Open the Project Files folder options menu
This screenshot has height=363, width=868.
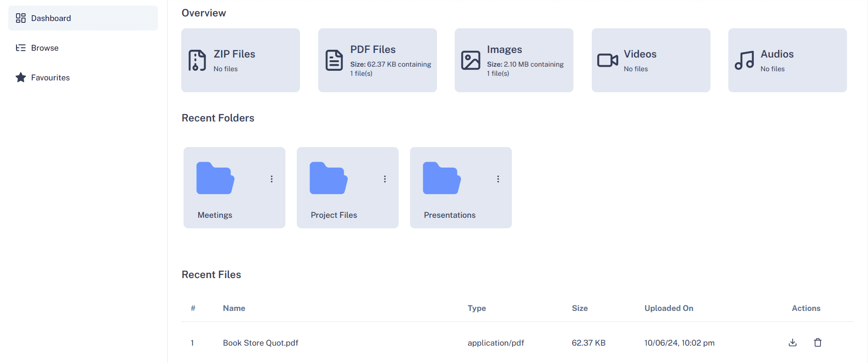(385, 179)
